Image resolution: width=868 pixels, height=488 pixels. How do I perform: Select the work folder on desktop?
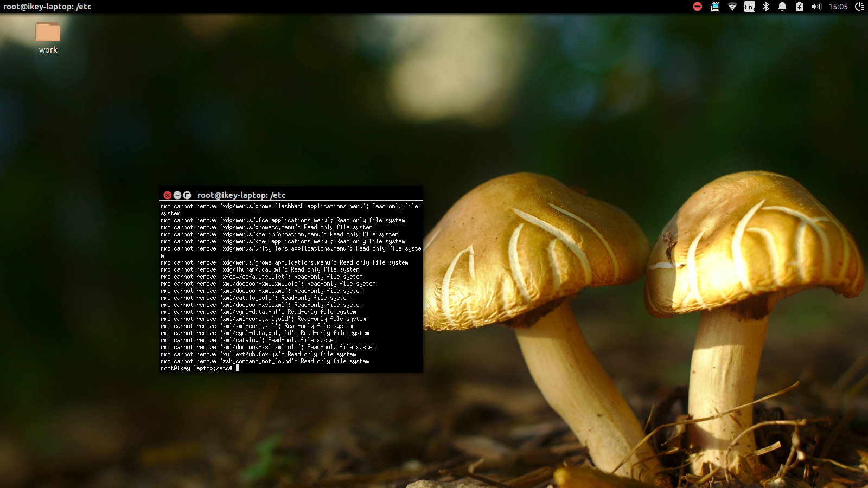click(x=48, y=37)
